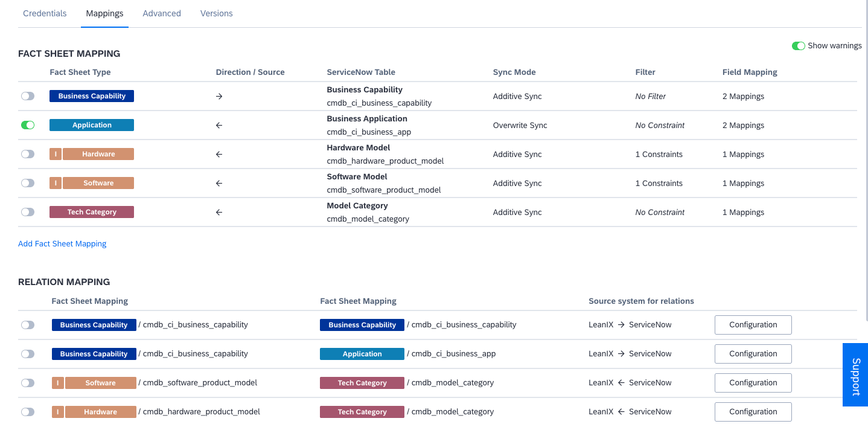The width and height of the screenshot is (868, 424).
Task: Click the 'Sync Mode' column header
Action: [514, 72]
